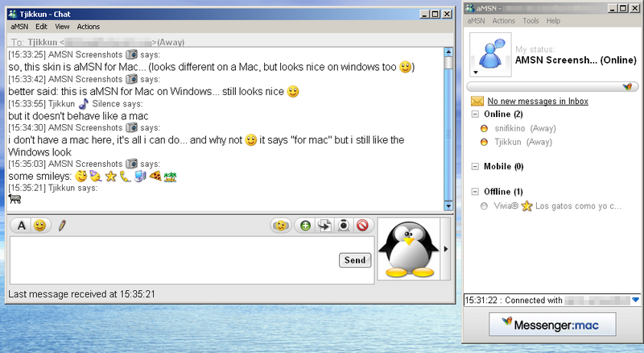Click the send file icon
The width and height of the screenshot is (644, 353).
pos(324,226)
